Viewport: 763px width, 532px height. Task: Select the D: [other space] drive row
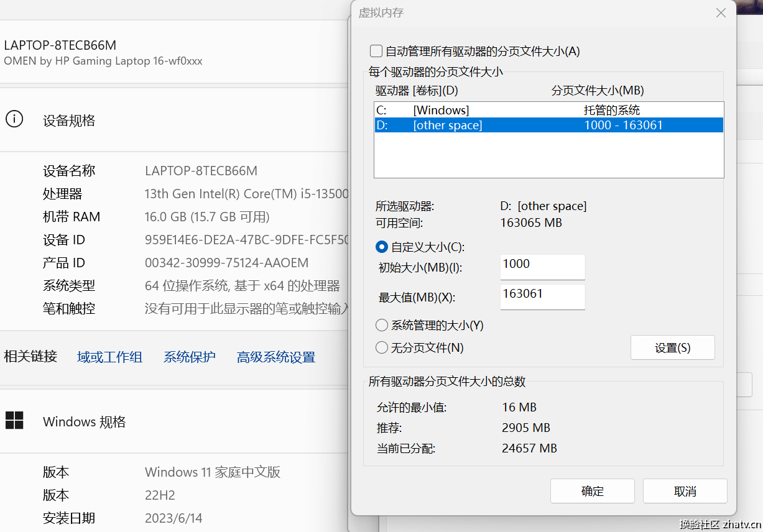[x=549, y=125]
